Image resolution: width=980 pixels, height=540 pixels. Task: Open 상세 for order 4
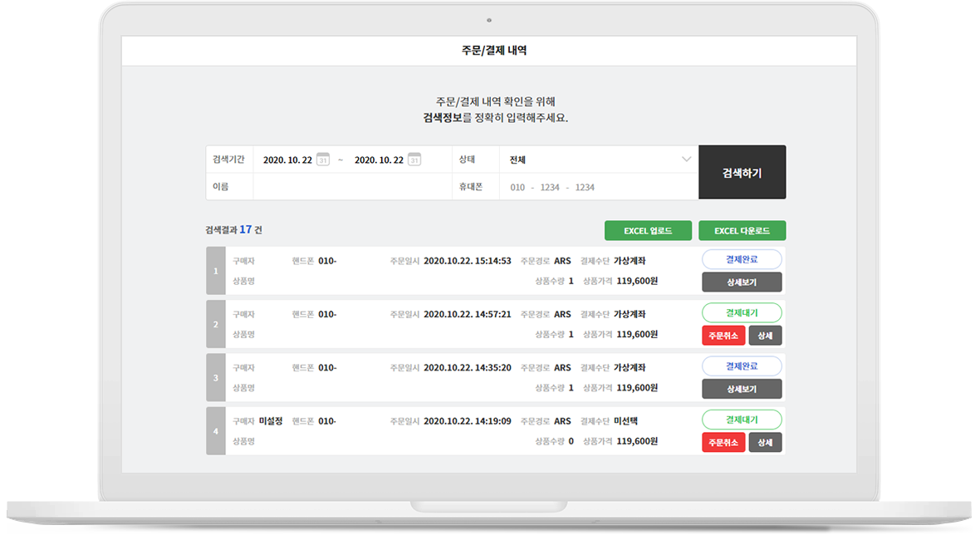coord(765,443)
